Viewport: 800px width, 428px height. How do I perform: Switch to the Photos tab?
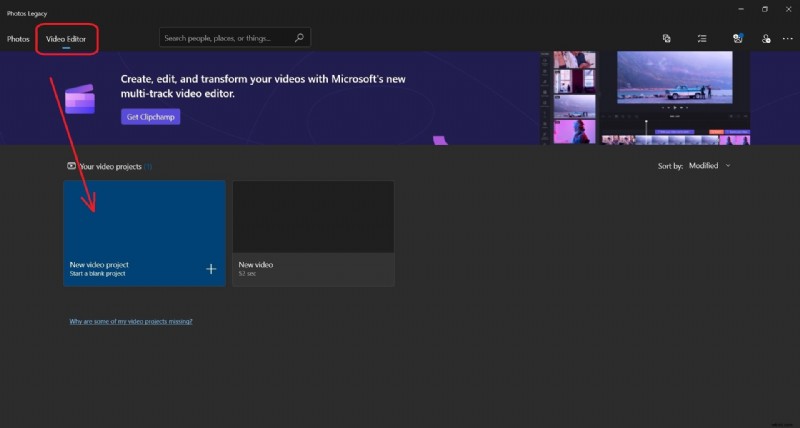click(18, 39)
